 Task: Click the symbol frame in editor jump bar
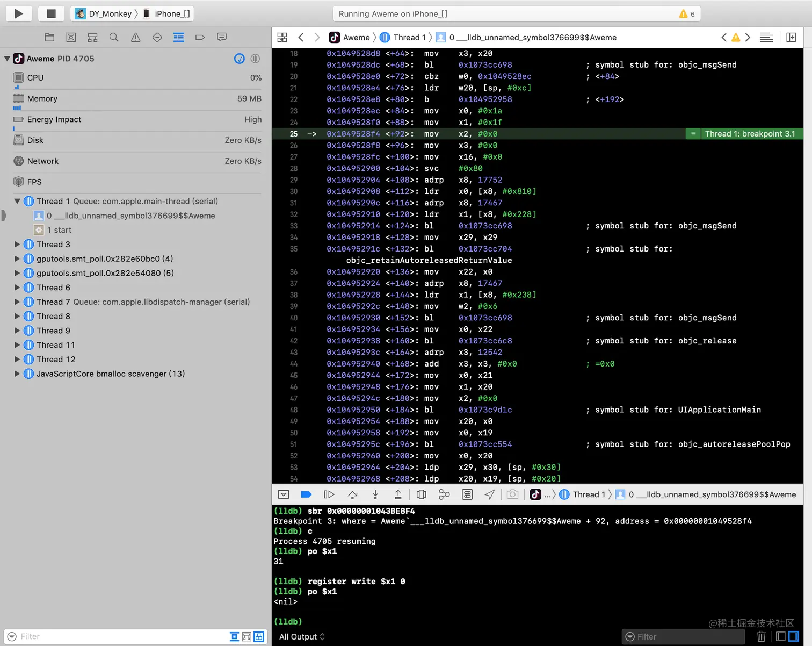pyautogui.click(x=526, y=37)
